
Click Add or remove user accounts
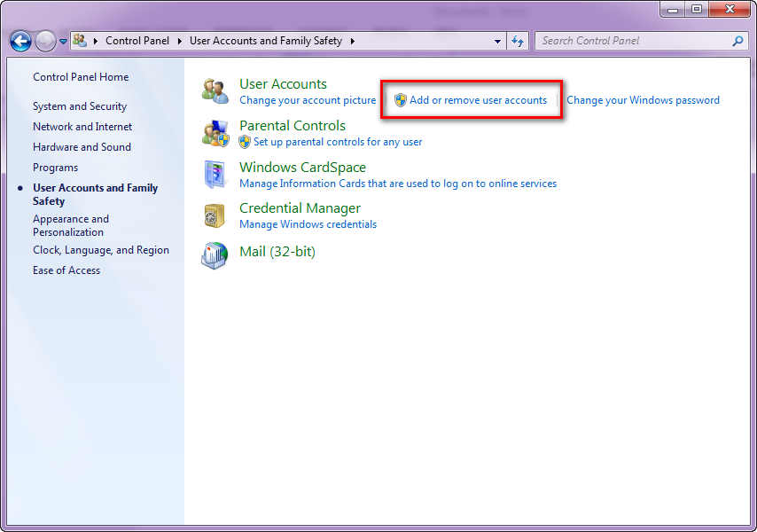478,100
